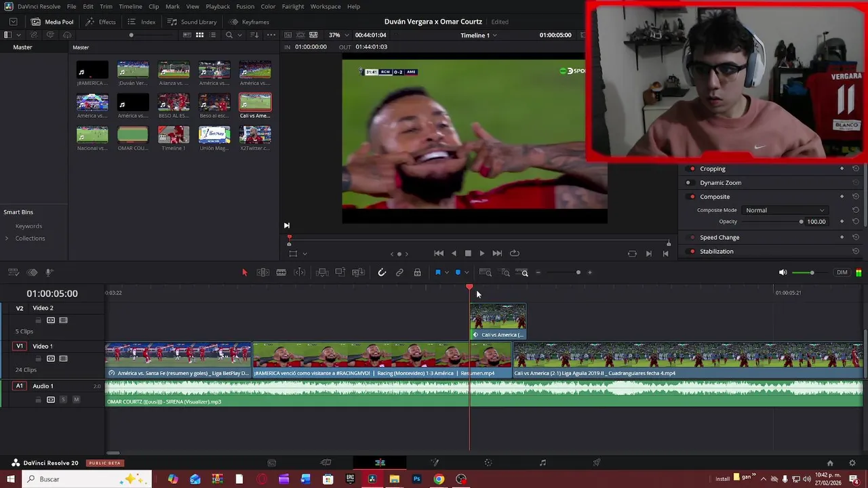Open the Fairlight menu
Screen dimensions: 868x488
pyautogui.click(x=293, y=6)
